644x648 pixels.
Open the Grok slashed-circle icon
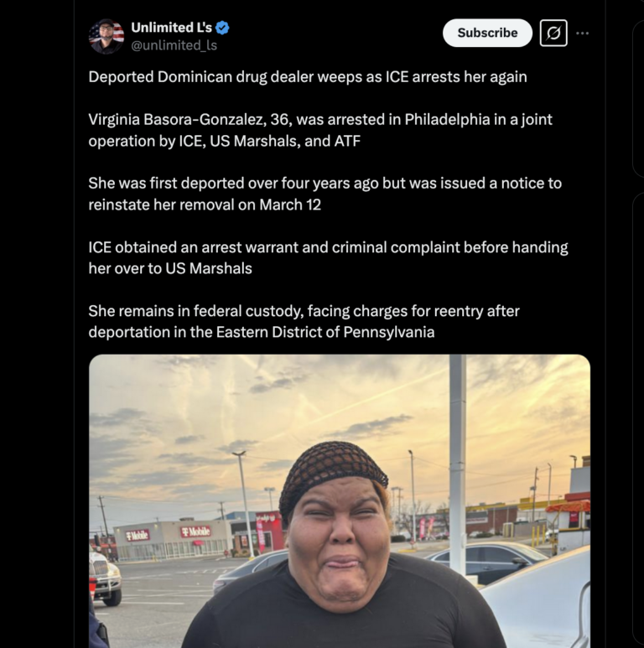pos(553,33)
